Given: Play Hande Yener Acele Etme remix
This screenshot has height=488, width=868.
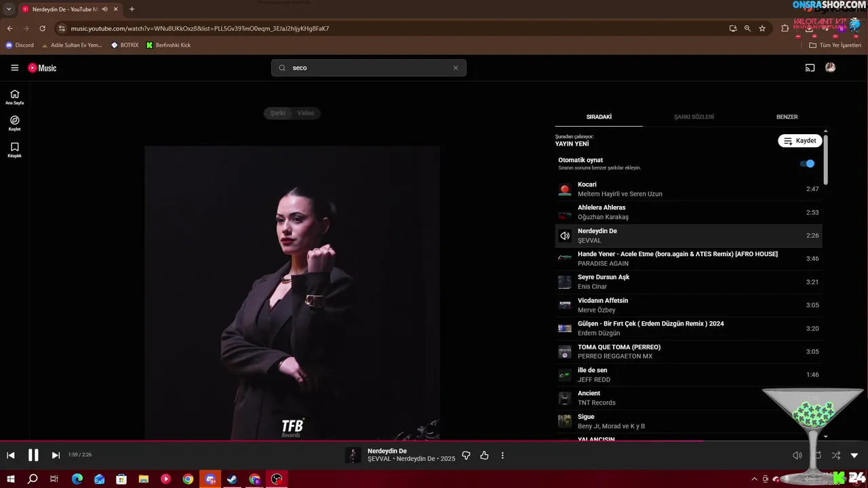Looking at the screenshot, I should pos(688,259).
